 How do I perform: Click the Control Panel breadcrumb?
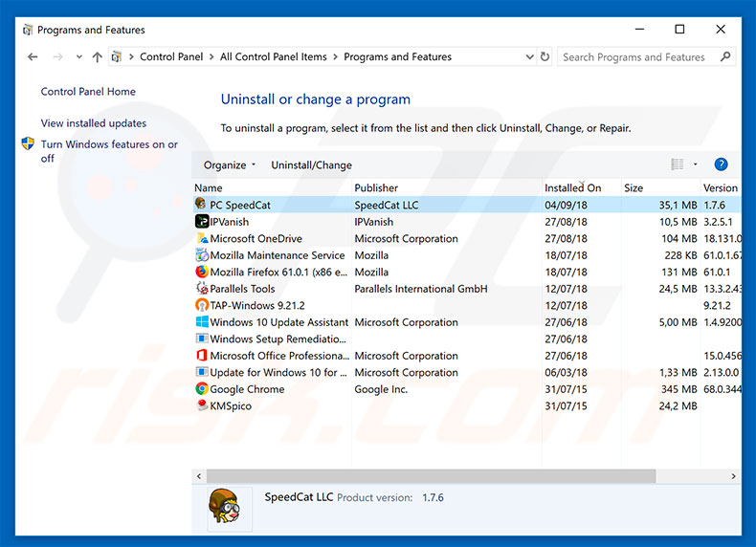click(171, 56)
